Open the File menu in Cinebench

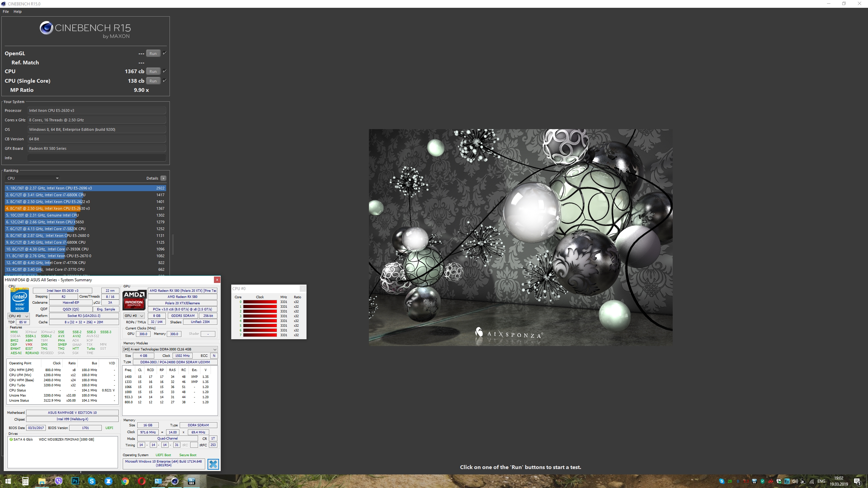(x=6, y=12)
